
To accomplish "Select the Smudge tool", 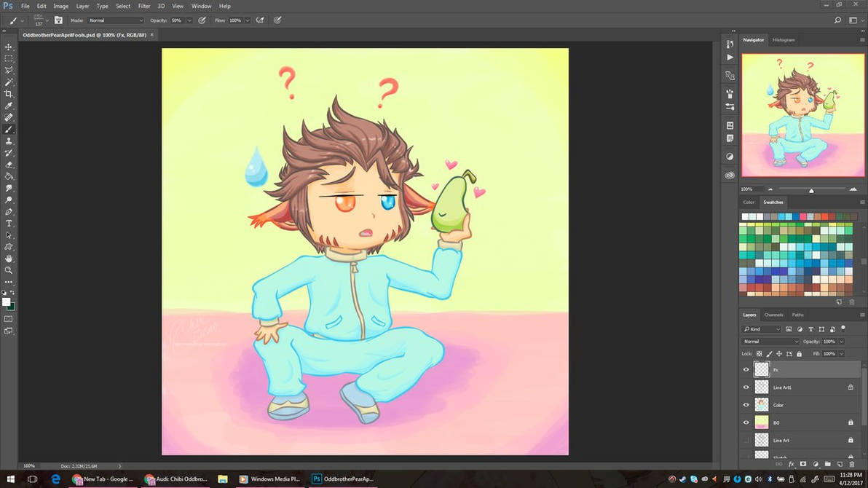I will (8, 189).
